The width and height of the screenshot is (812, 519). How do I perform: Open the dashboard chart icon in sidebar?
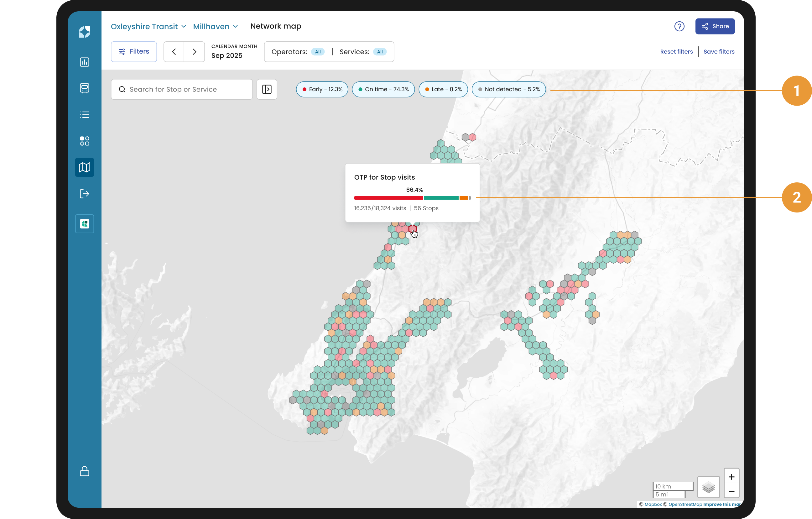click(x=84, y=62)
